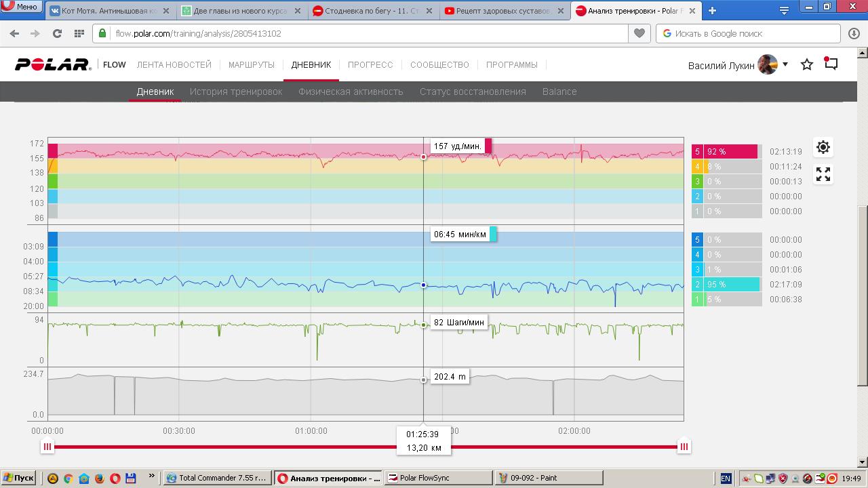The width and height of the screenshot is (868, 488).
Task: Open the speed dial grid icon
Action: (x=79, y=33)
